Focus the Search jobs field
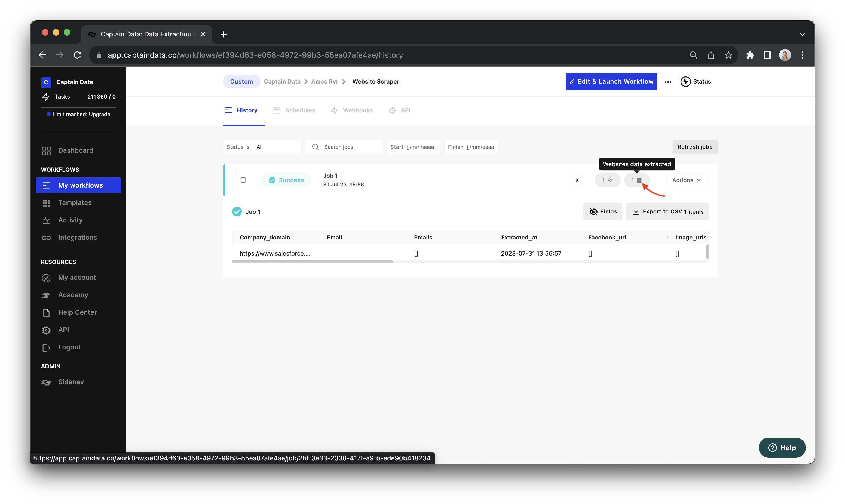The width and height of the screenshot is (845, 504). pyautogui.click(x=344, y=147)
